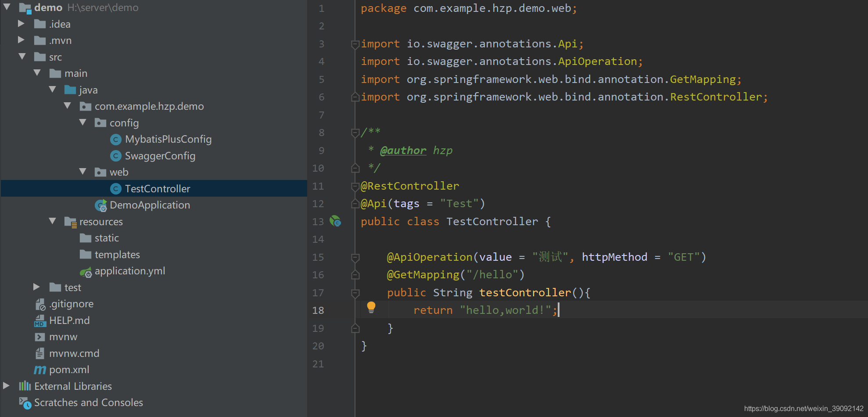Collapse the imports fold arrow on line 3

pyautogui.click(x=355, y=44)
